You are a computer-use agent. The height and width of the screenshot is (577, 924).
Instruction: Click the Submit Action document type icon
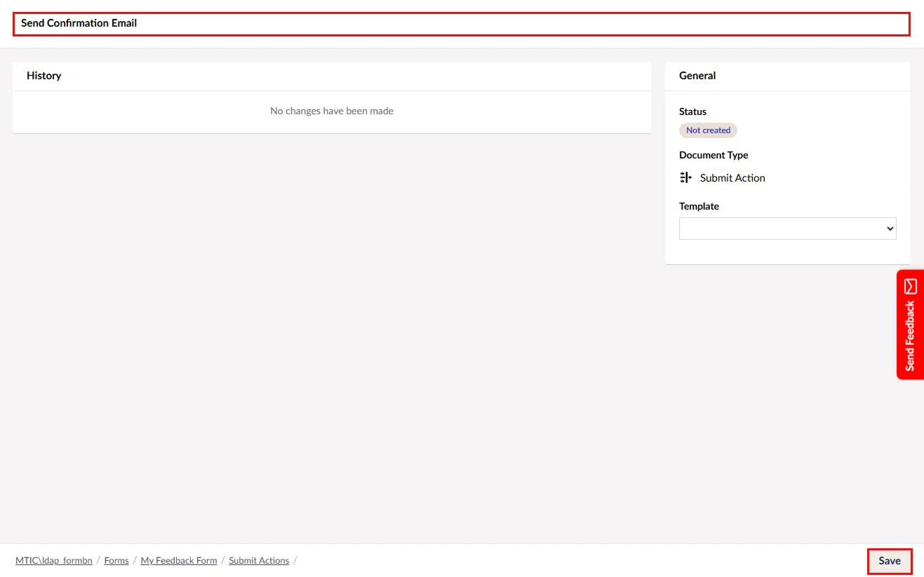[x=685, y=178]
